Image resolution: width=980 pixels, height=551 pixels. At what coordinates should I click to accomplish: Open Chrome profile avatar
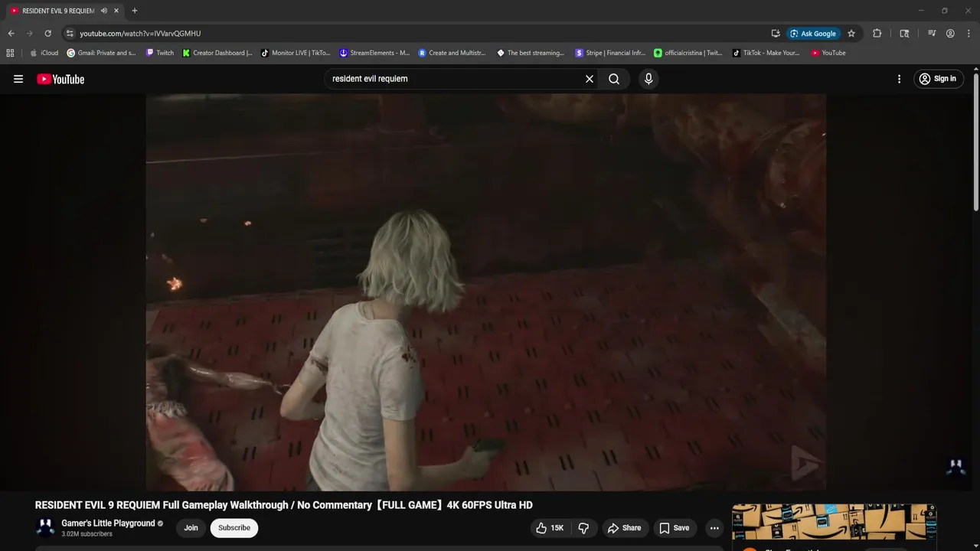click(x=950, y=34)
